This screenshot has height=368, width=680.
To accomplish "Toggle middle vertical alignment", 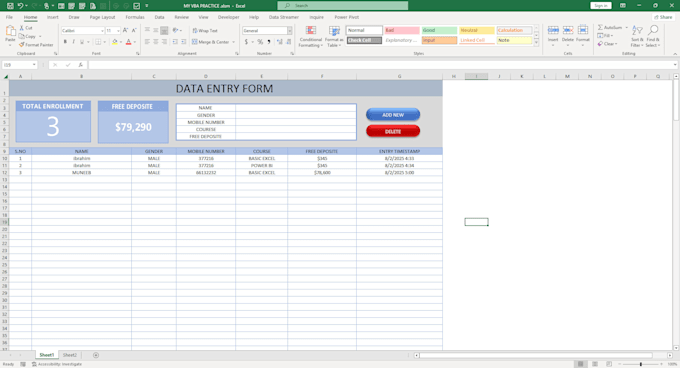I will point(156,30).
